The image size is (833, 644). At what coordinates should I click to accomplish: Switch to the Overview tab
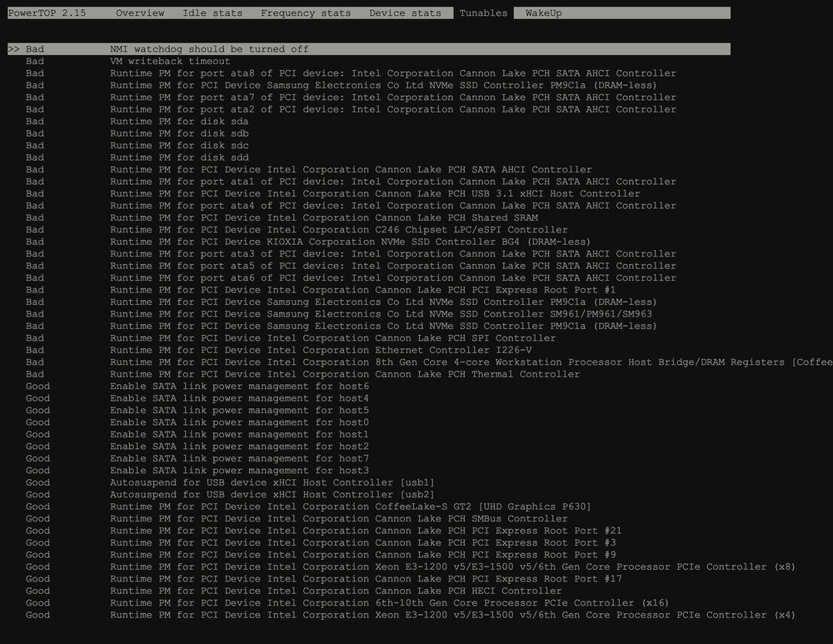point(140,12)
